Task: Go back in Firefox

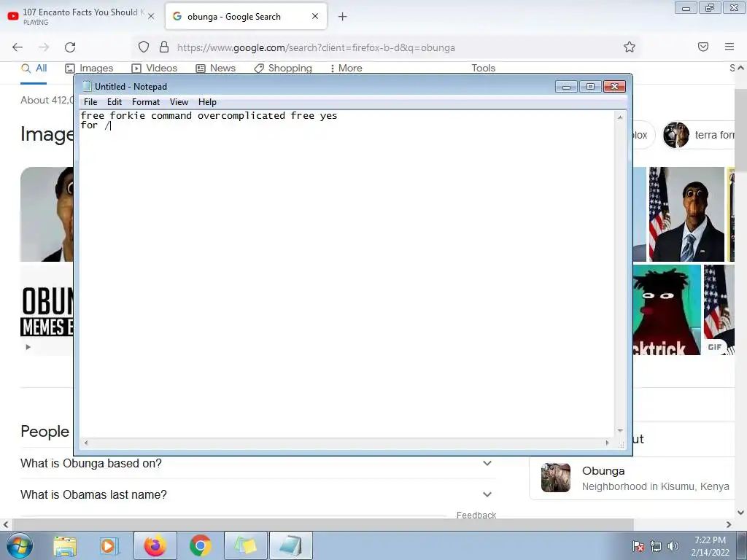Action: 18,47
